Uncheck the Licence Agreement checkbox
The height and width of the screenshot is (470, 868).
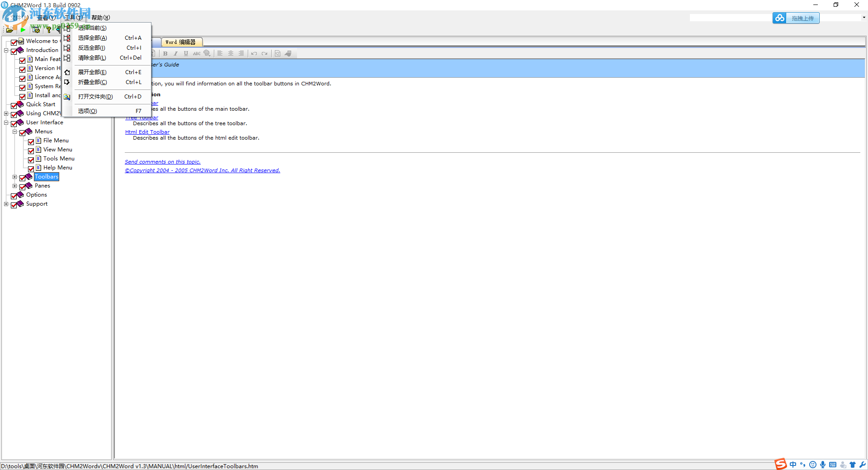point(23,78)
